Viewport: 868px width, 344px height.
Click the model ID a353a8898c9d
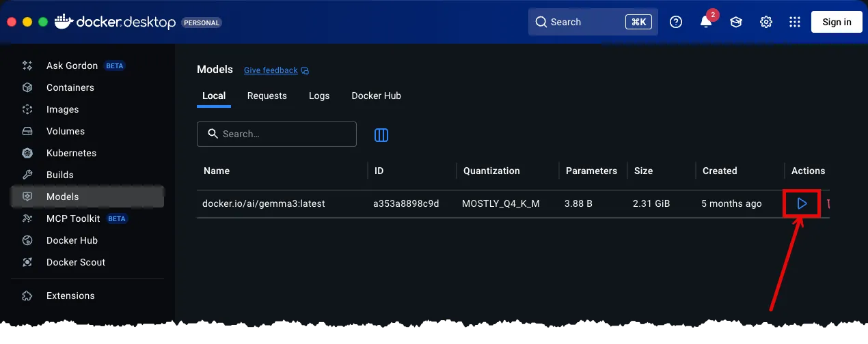[406, 203]
